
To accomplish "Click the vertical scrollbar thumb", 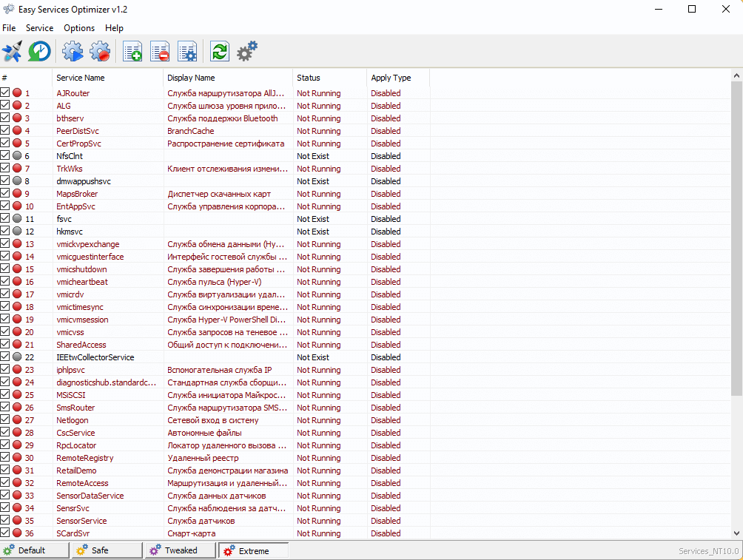I will click(736, 238).
